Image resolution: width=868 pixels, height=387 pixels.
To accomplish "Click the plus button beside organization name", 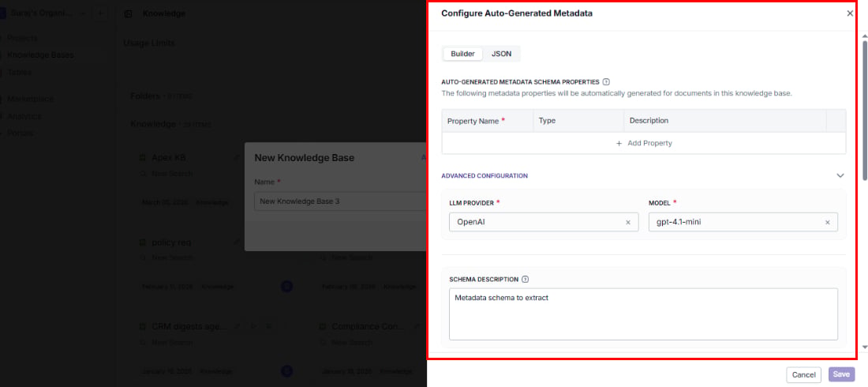I will (x=99, y=13).
